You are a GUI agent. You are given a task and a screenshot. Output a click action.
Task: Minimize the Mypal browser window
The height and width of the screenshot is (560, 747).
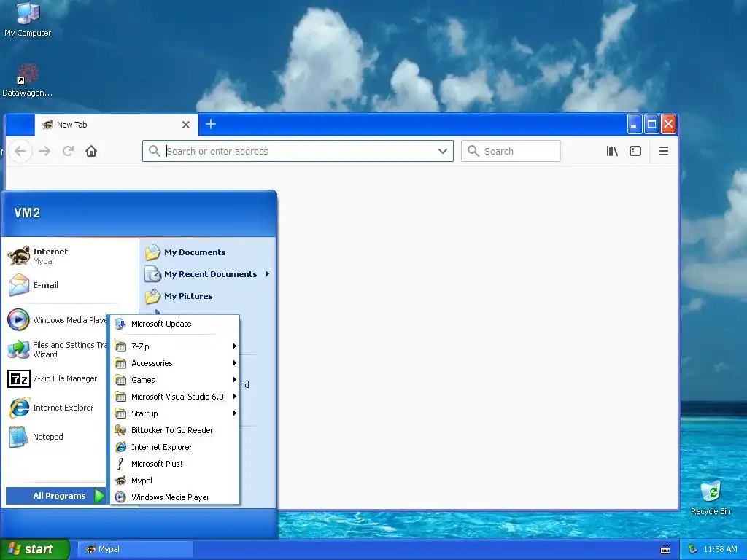(x=634, y=124)
